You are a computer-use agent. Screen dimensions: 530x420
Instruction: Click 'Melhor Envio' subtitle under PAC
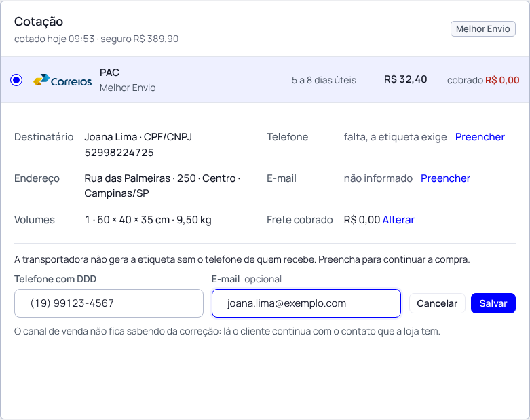(128, 88)
